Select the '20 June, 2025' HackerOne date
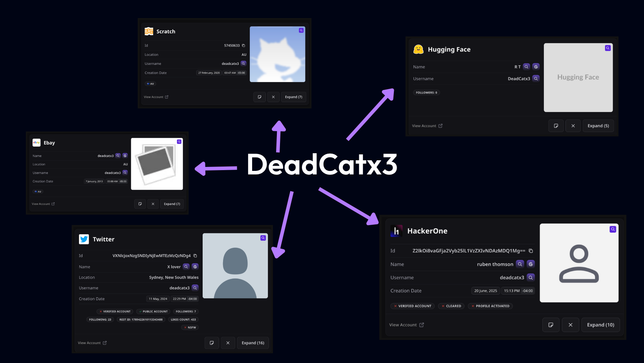This screenshot has width=644, height=363. click(x=486, y=291)
